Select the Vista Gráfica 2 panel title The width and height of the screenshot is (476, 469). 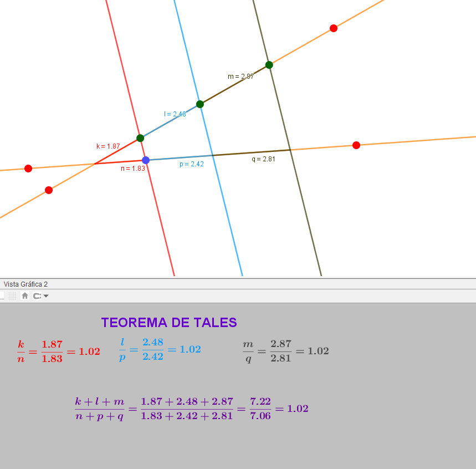pos(25,284)
